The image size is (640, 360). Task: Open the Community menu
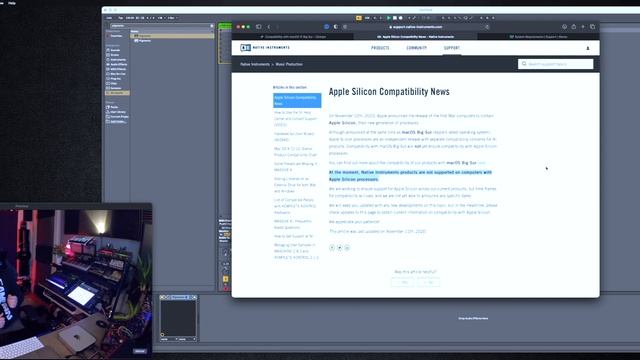click(x=416, y=48)
